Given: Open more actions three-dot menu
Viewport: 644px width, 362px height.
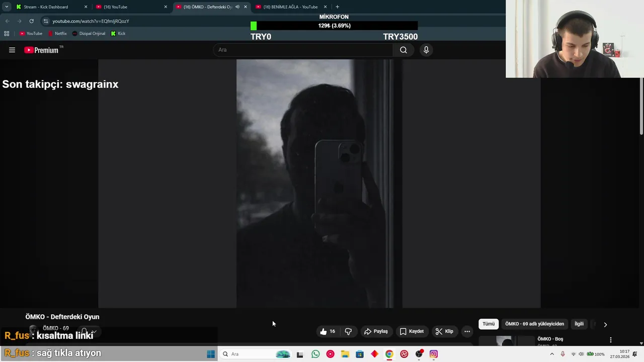Looking at the screenshot, I should point(467,331).
